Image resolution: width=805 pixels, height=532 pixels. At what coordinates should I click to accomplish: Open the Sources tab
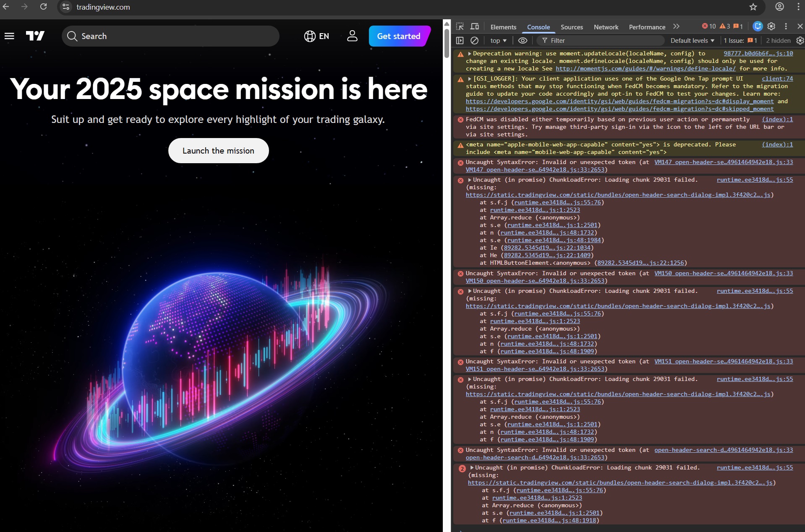[x=572, y=27]
